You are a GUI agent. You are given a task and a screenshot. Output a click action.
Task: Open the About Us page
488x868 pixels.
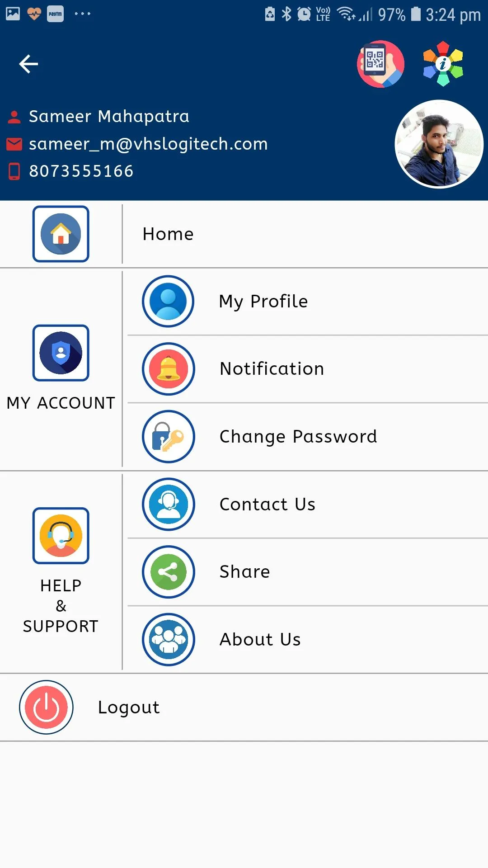[260, 640]
